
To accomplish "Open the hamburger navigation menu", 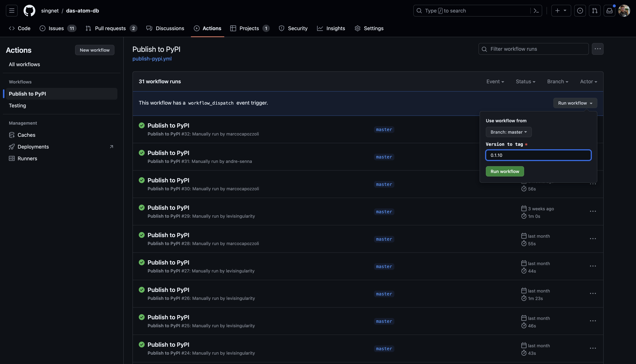I will (12, 11).
